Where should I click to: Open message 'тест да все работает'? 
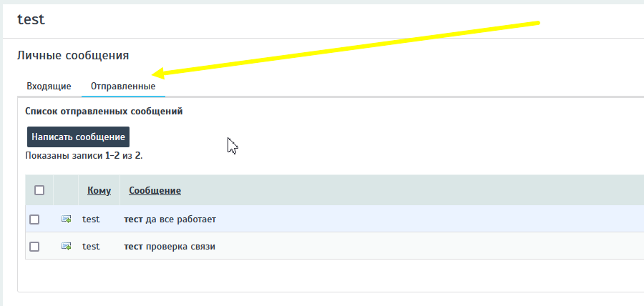(x=170, y=219)
